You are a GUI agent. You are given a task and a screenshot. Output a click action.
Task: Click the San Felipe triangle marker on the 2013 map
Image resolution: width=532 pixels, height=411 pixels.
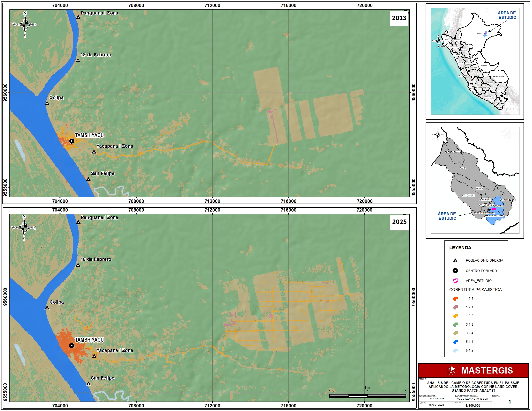coord(89,179)
